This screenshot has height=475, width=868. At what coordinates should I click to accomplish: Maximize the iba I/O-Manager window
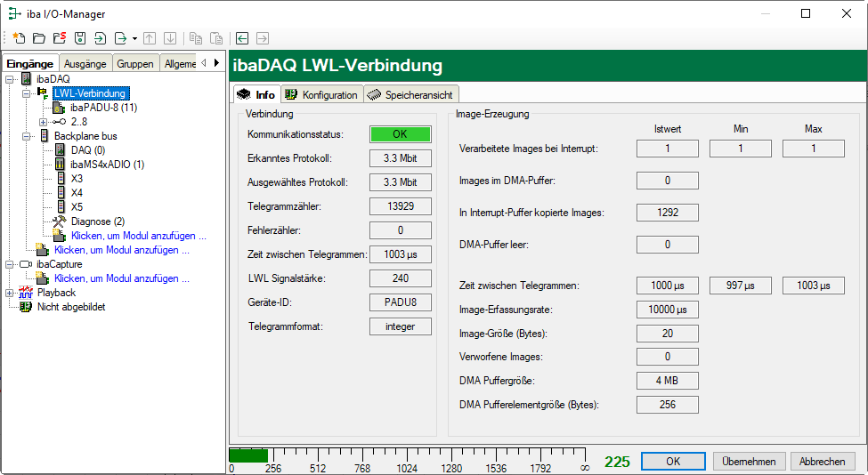pyautogui.click(x=806, y=14)
